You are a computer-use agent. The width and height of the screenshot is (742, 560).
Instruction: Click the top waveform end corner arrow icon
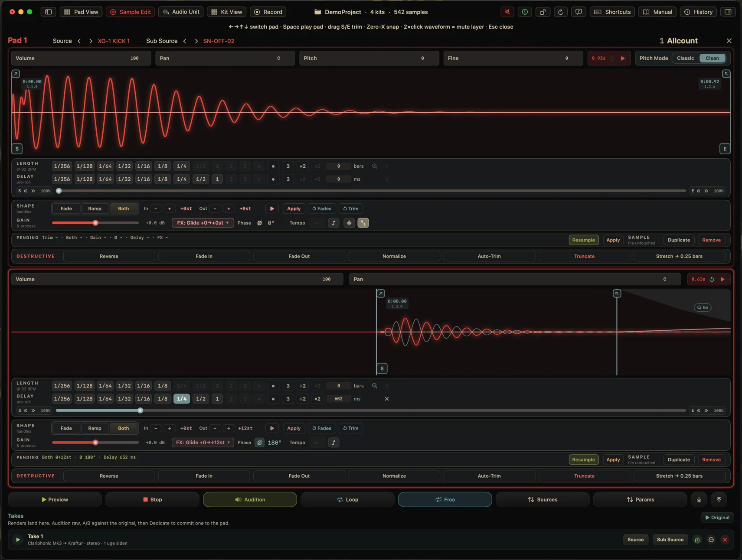tap(726, 74)
